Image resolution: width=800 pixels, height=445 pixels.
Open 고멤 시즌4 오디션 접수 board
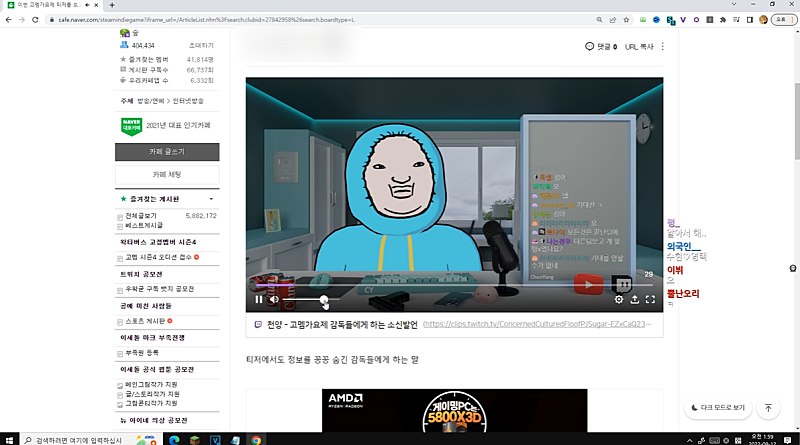tap(158, 257)
